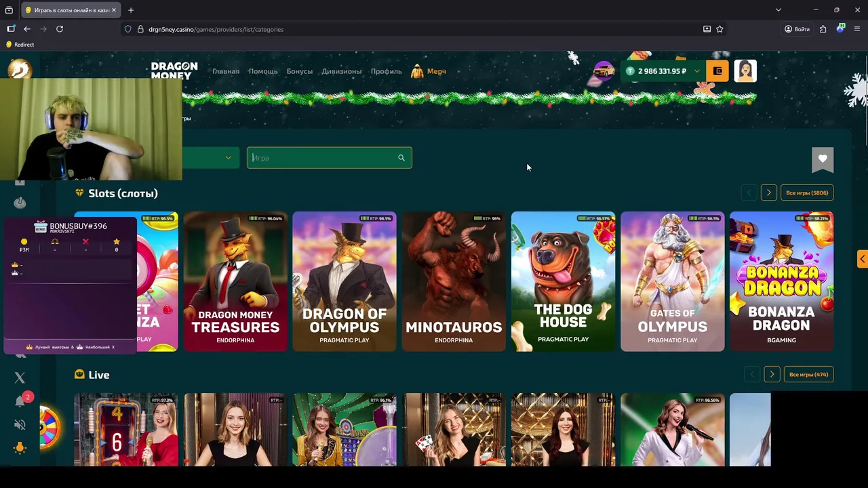Image resolution: width=868 pixels, height=488 pixels.
Task: Open the Бонусы menu item
Action: (300, 71)
